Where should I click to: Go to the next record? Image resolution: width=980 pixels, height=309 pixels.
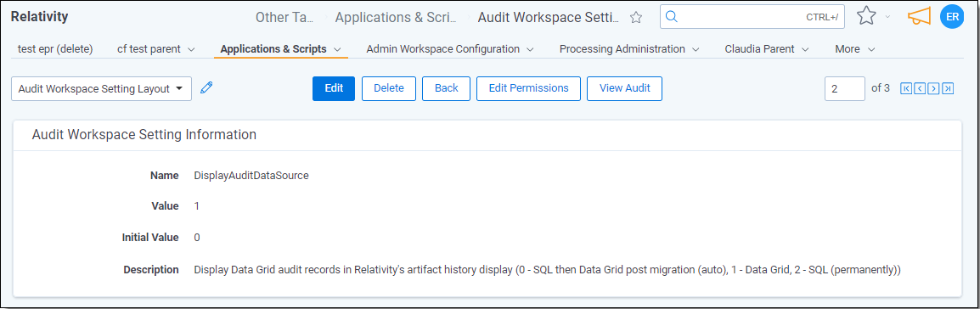[934, 88]
